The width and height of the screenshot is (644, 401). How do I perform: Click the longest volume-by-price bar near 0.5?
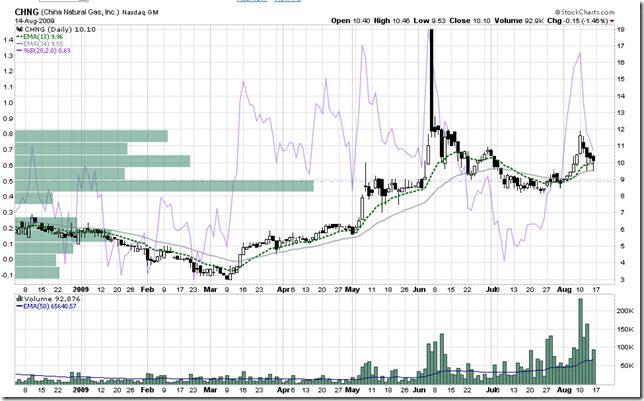pos(164,186)
